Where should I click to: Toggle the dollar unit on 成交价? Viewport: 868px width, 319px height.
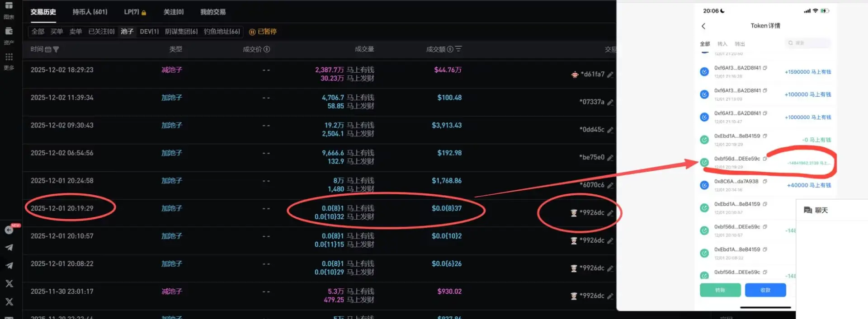click(x=267, y=49)
